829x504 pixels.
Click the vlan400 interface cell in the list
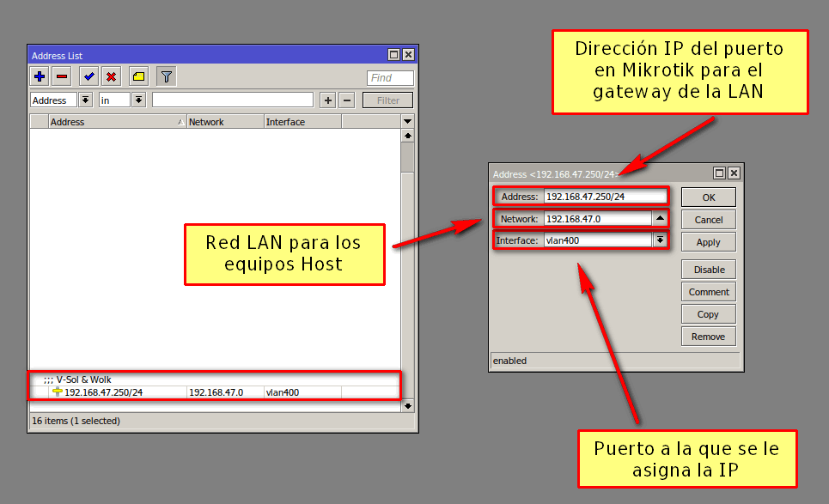click(x=302, y=392)
